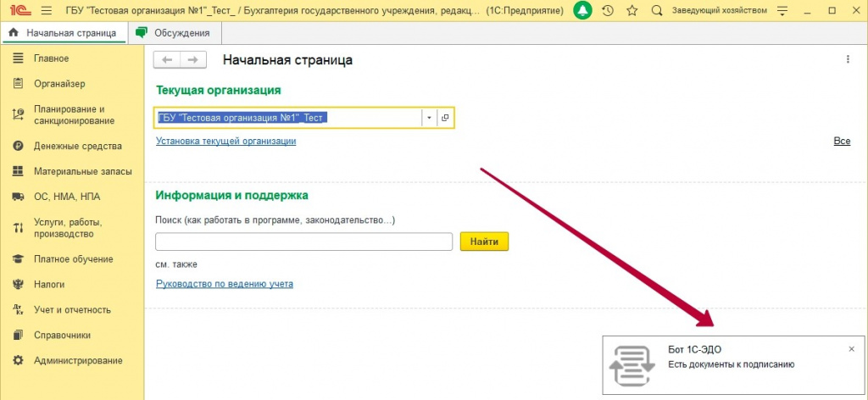
Task: Click the Справочники books icon
Action: pos(19,336)
